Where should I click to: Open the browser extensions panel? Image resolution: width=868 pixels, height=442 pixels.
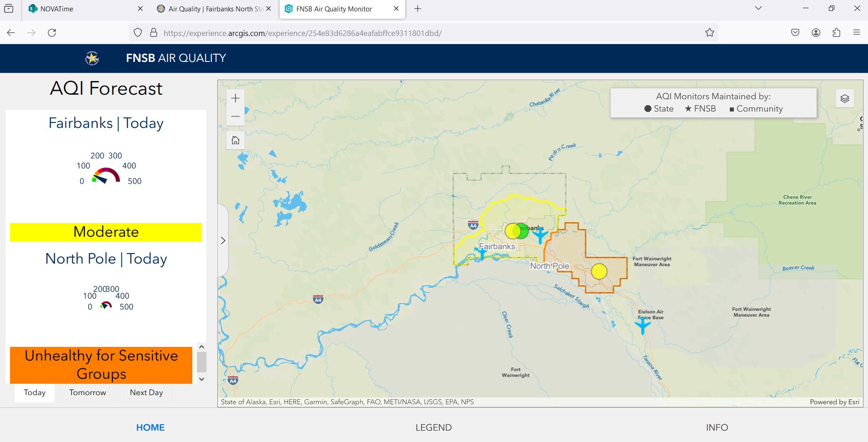click(x=837, y=33)
